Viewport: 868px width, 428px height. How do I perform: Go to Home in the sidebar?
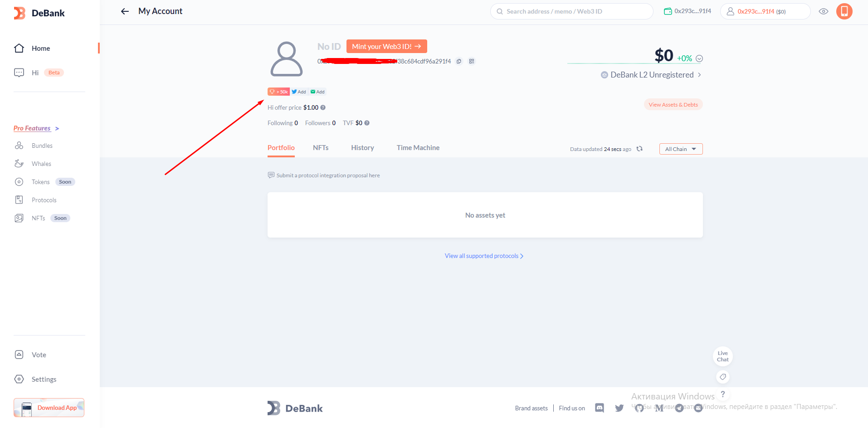coord(41,49)
